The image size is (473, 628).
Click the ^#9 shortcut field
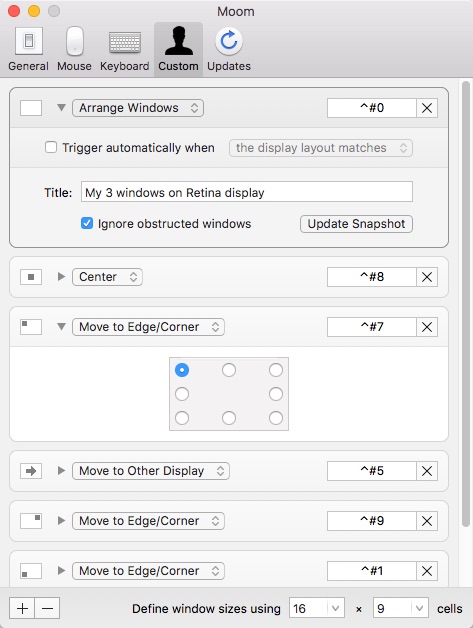point(372,521)
